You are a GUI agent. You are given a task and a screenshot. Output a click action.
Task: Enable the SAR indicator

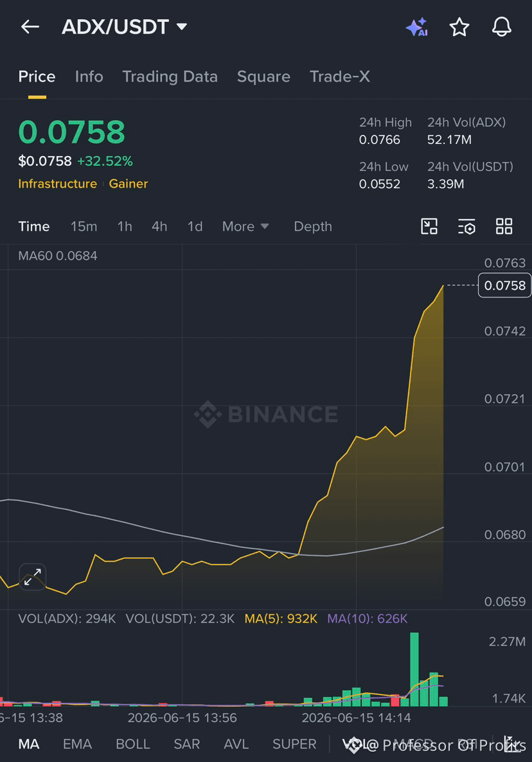pos(186,744)
